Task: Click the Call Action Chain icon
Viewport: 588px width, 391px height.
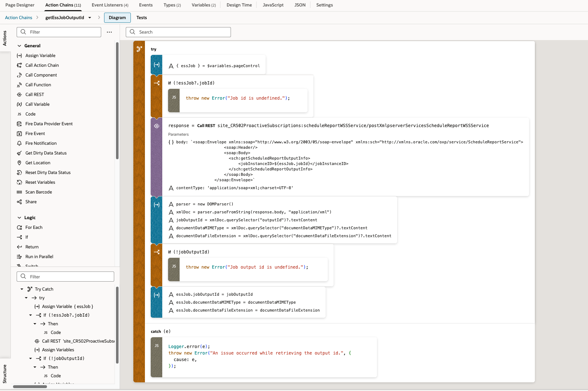Action: (20, 65)
